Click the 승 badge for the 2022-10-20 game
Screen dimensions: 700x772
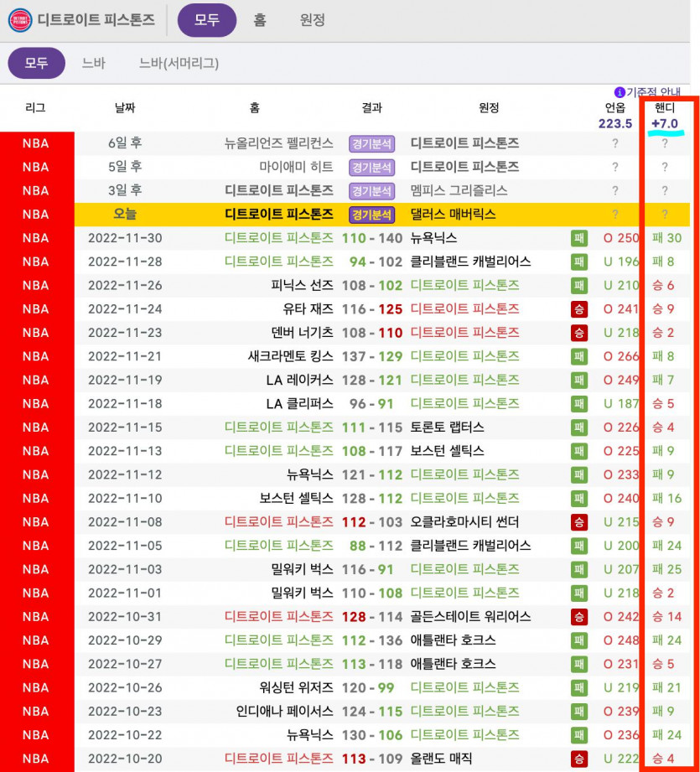point(579,759)
